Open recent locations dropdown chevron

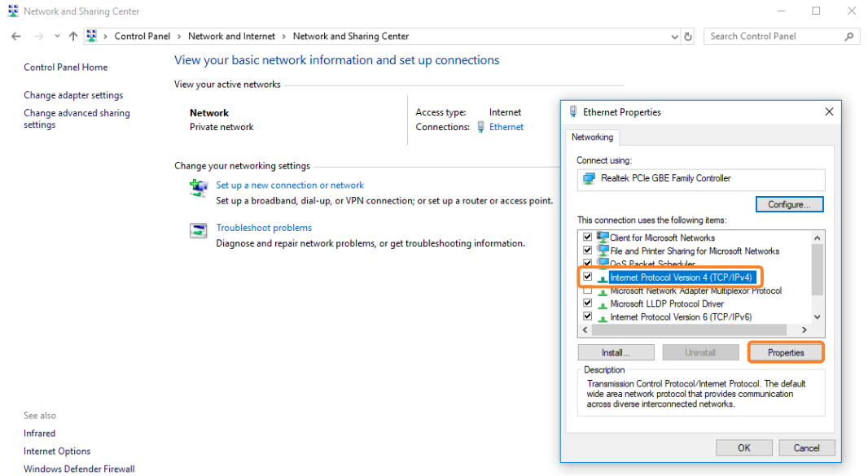click(x=57, y=37)
